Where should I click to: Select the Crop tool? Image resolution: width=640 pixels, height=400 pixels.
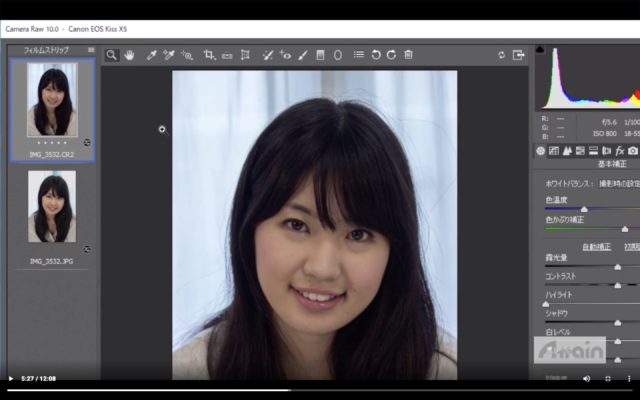pos(209,55)
